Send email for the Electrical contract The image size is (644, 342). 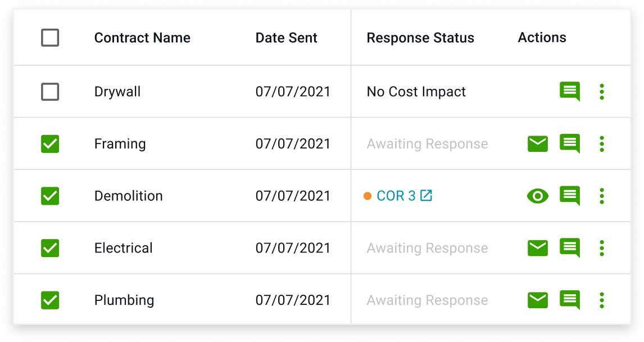point(538,247)
